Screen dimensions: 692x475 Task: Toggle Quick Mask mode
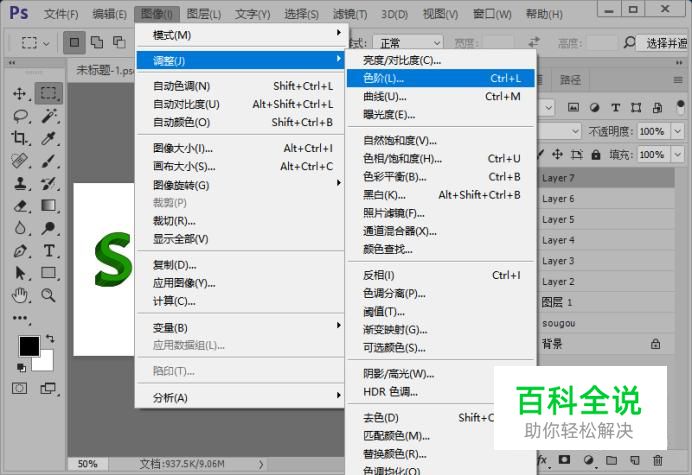19,388
